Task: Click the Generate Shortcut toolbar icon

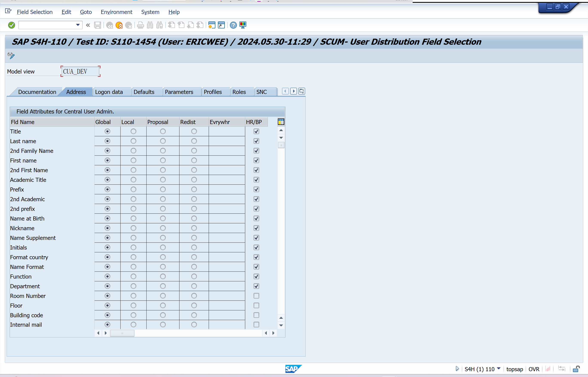Action: (x=221, y=25)
